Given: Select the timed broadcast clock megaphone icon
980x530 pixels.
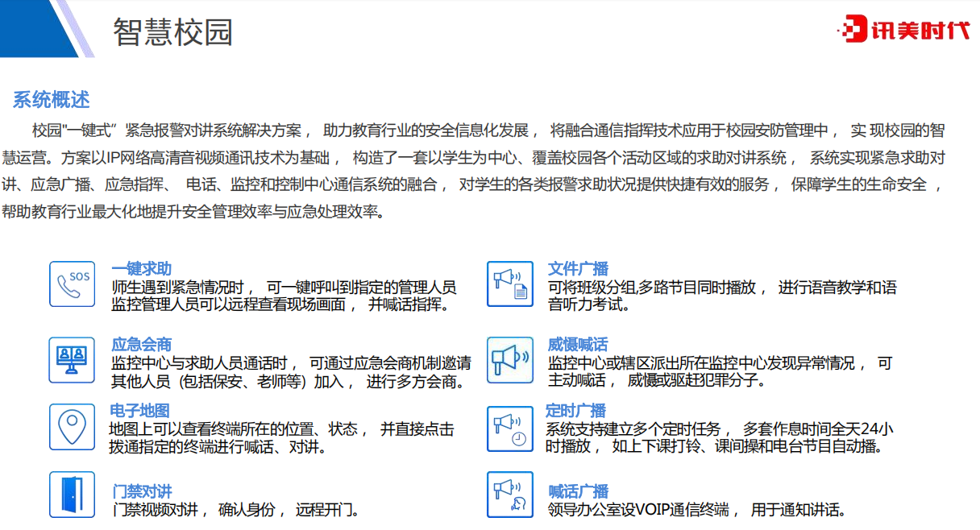Looking at the screenshot, I should point(509,429).
